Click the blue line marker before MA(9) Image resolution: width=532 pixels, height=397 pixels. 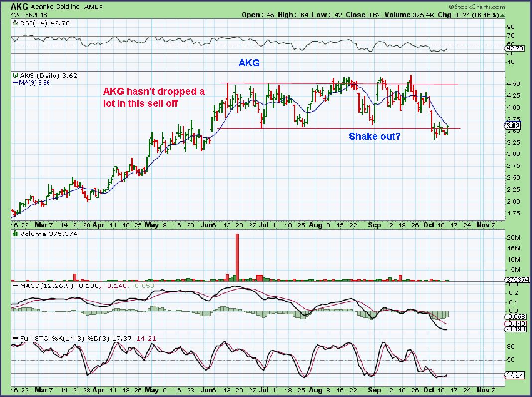pyautogui.click(x=15, y=83)
